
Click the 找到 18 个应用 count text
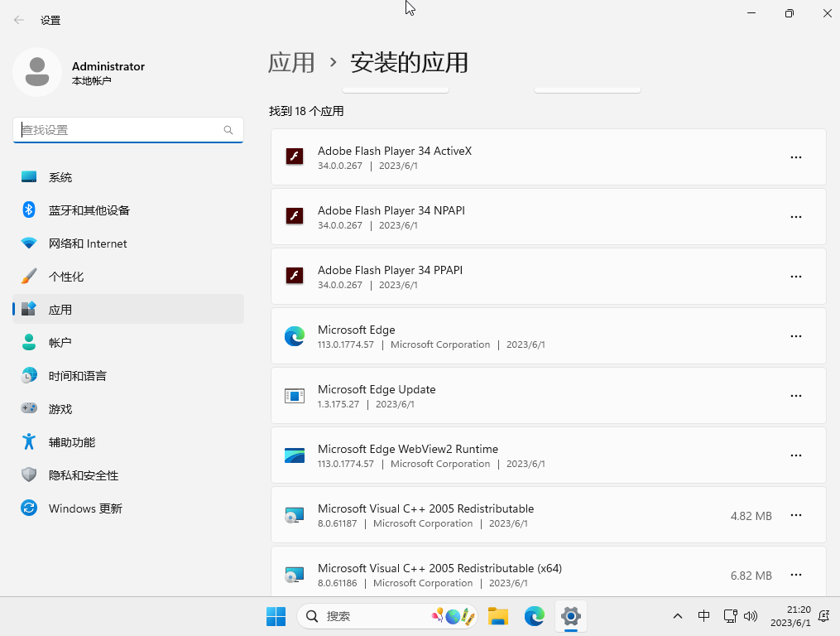[x=306, y=111]
